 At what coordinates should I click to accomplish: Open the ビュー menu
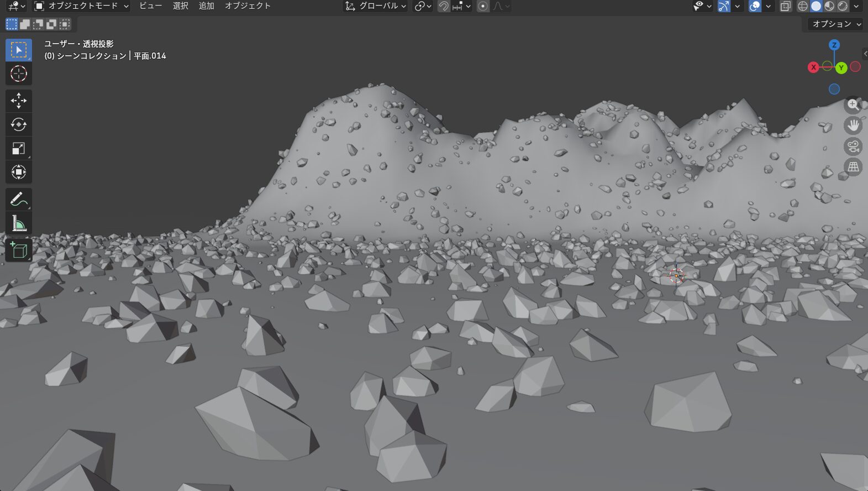(x=150, y=6)
